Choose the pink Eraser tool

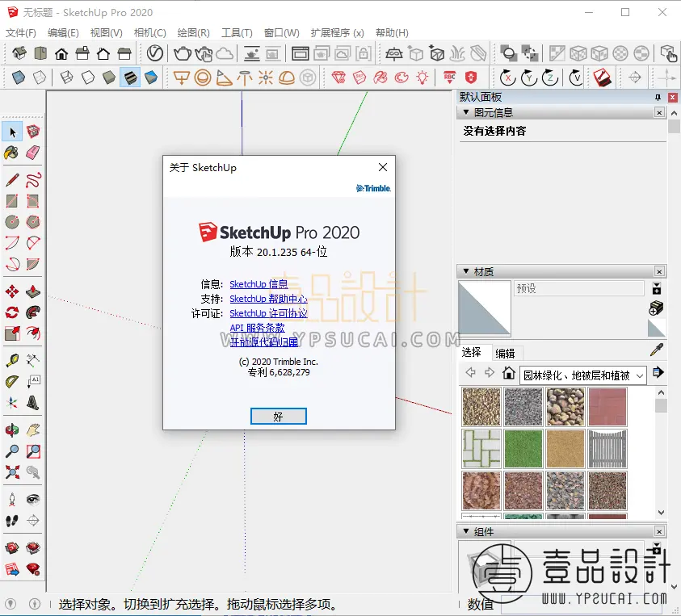point(33,153)
